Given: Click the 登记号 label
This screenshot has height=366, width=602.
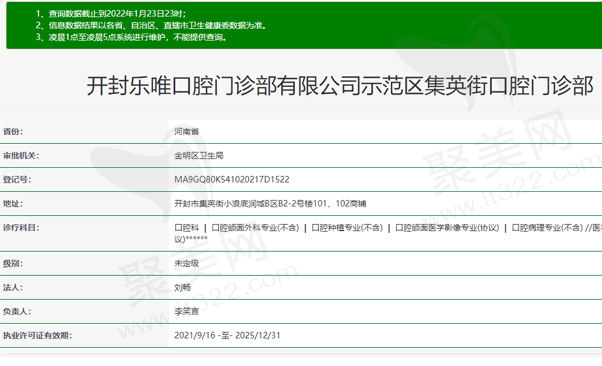Looking at the screenshot, I should (17, 179).
